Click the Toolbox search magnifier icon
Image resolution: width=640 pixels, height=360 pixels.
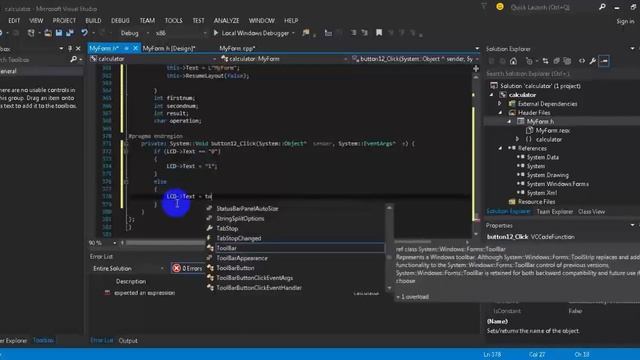pyautogui.click(x=73, y=60)
